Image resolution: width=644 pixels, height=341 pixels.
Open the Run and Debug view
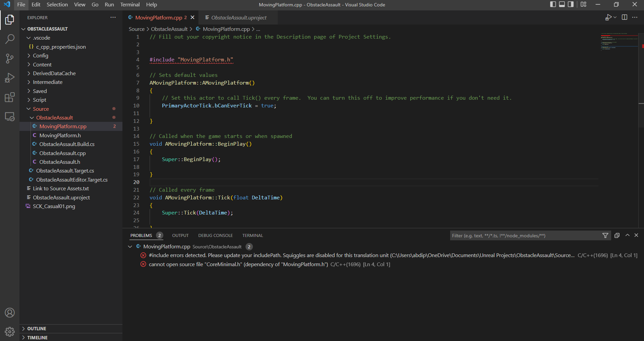tap(10, 78)
